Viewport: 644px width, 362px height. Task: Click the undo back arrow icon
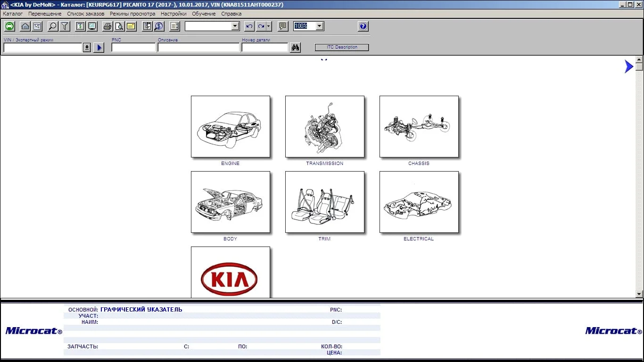tap(249, 26)
